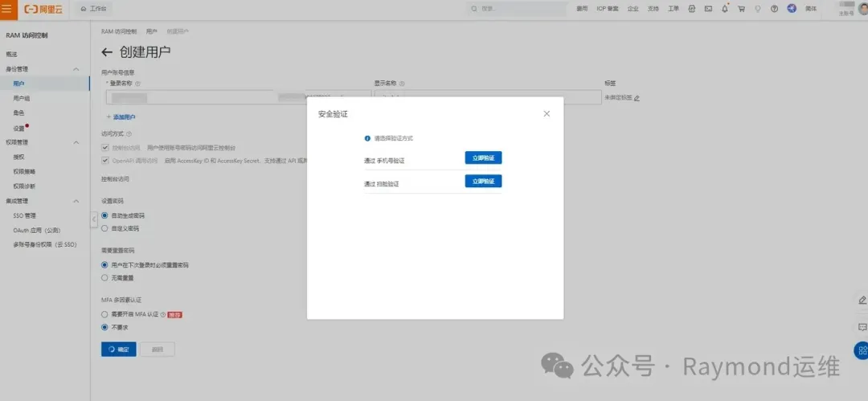Select 需要开启 MFA 认证 radio
Image resolution: width=868 pixels, height=401 pixels.
[104, 314]
